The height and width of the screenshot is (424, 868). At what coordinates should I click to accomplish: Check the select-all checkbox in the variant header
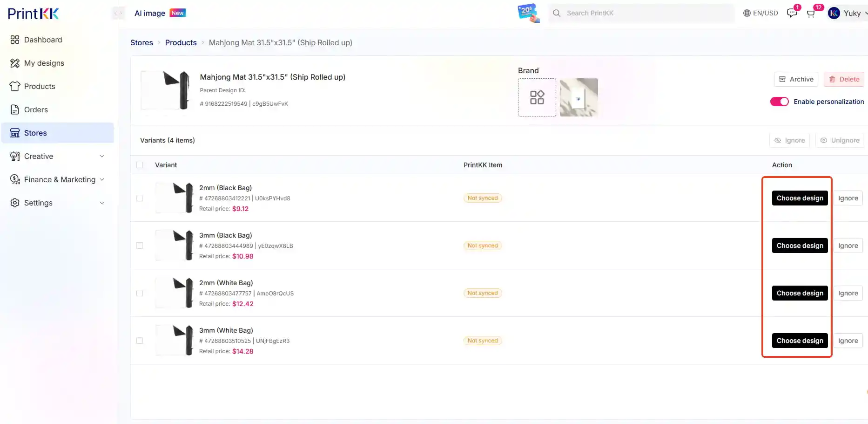point(140,164)
